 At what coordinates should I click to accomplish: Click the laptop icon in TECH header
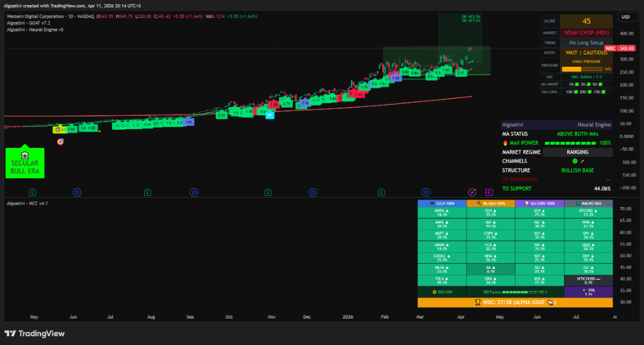coord(433,203)
